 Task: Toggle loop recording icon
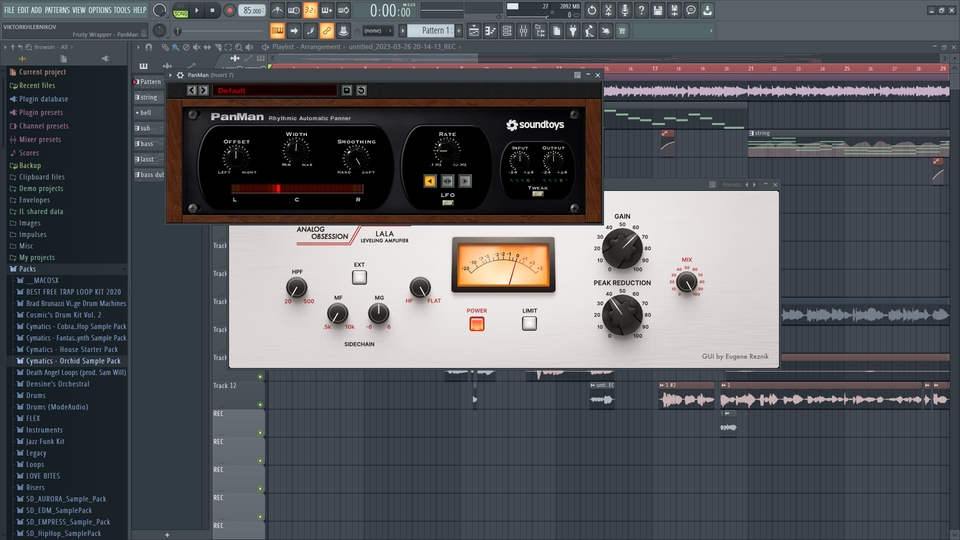pos(343,10)
